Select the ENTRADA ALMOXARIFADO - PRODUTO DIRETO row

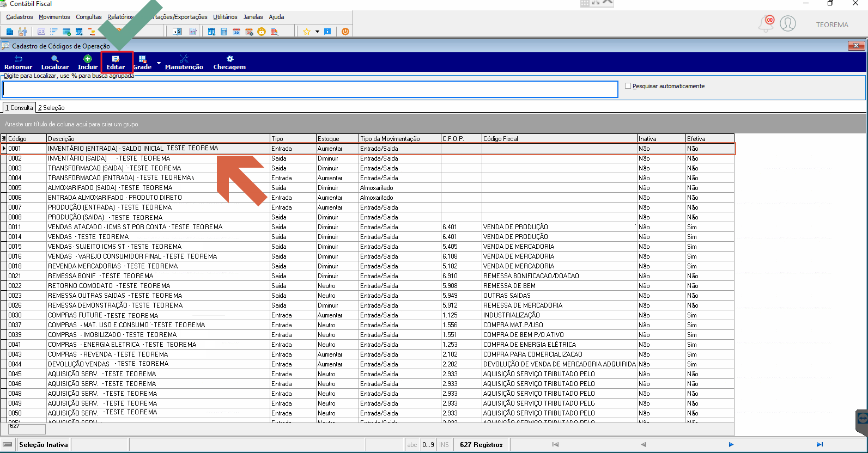[367, 198]
